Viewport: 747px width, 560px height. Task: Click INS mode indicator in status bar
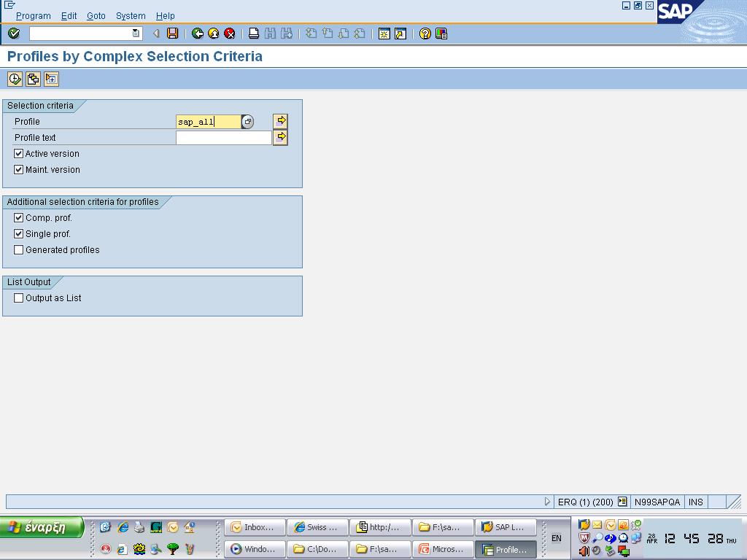(x=695, y=502)
